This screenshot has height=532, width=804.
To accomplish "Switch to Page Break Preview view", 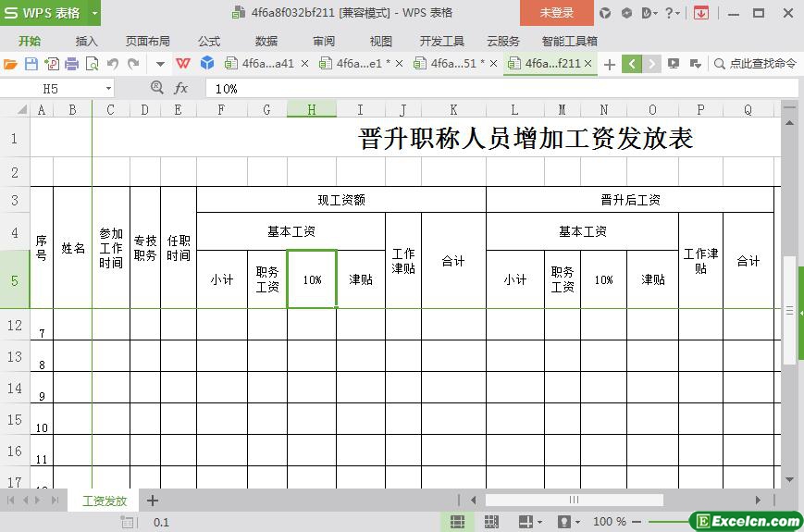I will coord(491,522).
